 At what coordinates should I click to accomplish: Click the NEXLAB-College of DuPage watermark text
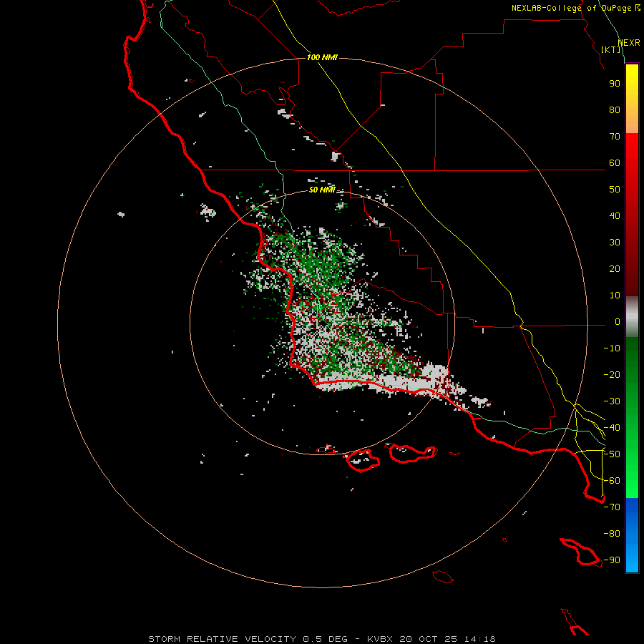pyautogui.click(x=576, y=8)
